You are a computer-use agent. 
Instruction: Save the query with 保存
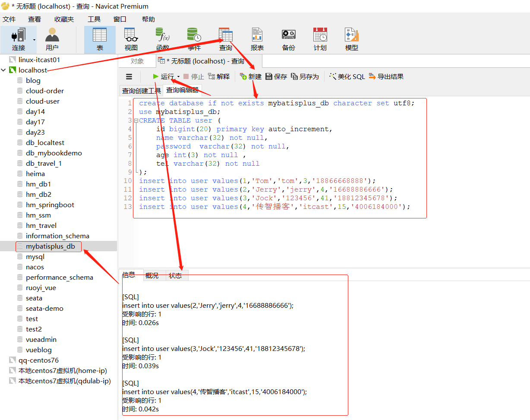[x=276, y=76]
